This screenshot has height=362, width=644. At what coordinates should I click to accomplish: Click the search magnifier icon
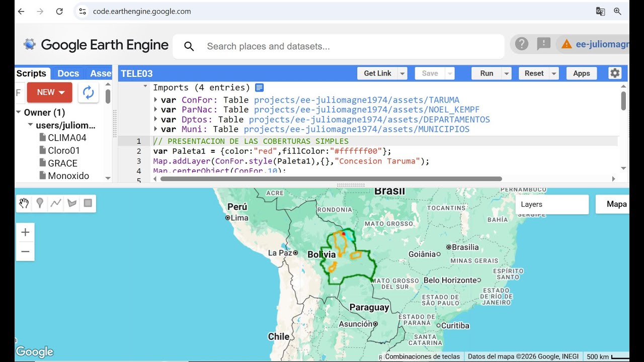click(189, 46)
